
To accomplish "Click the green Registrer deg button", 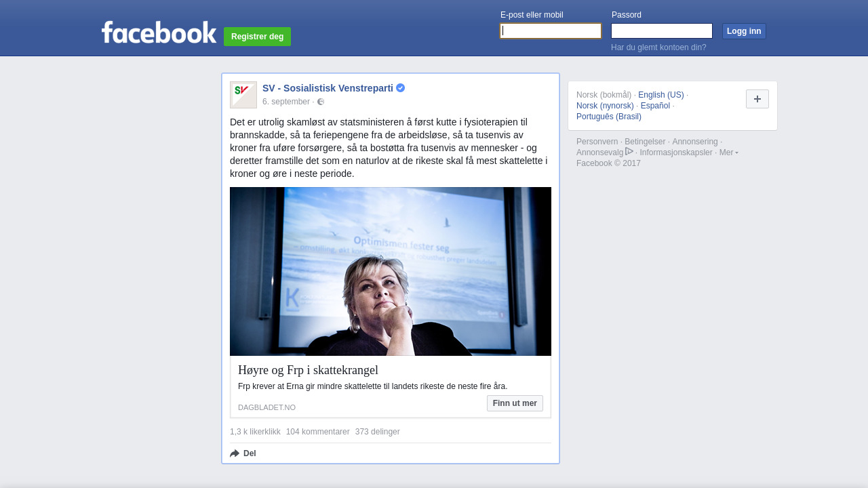I will (x=257, y=37).
